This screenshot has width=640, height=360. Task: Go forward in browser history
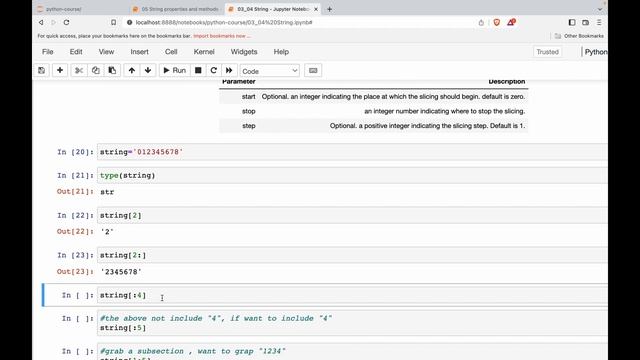53,22
